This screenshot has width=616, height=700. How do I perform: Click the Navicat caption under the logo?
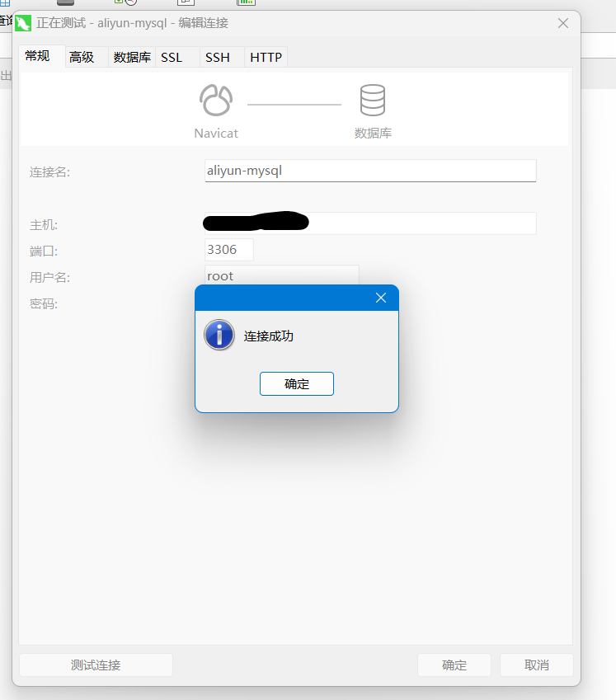click(x=216, y=133)
